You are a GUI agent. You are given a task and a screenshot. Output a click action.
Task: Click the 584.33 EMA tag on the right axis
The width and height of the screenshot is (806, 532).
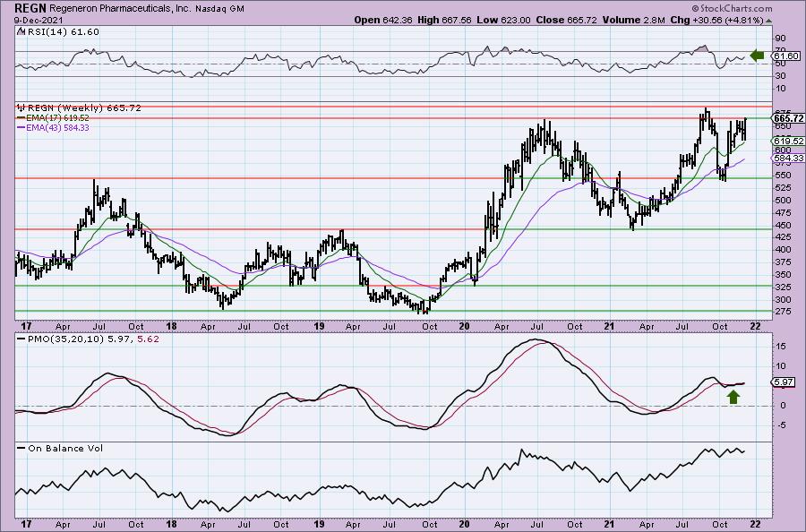coord(787,159)
